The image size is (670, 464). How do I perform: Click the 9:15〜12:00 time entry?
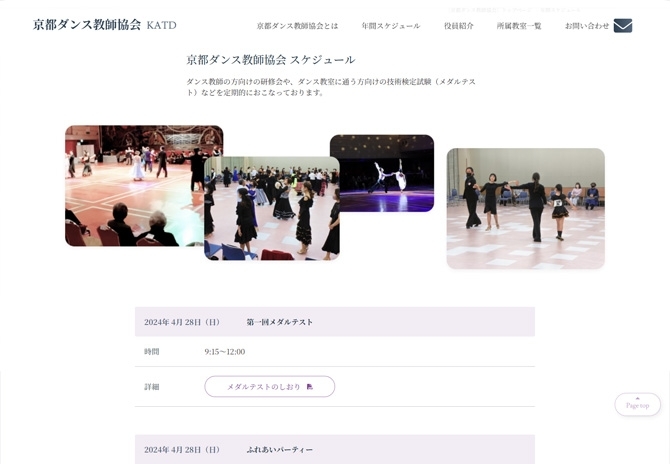(224, 352)
